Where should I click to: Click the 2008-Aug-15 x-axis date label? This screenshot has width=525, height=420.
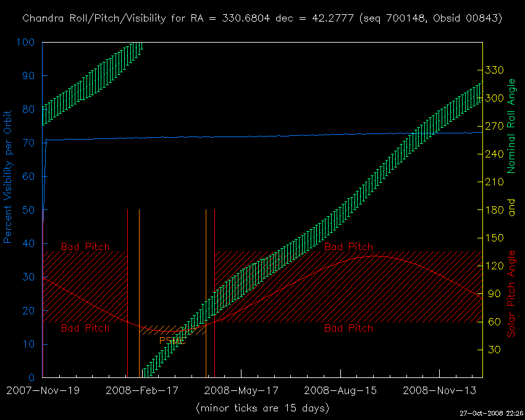pos(340,390)
